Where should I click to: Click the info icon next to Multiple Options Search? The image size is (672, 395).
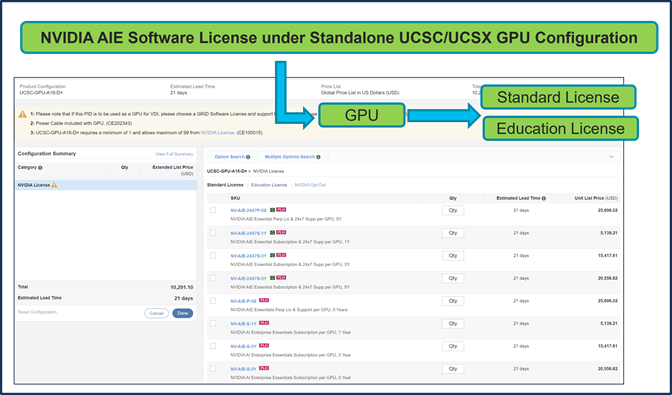click(x=318, y=157)
